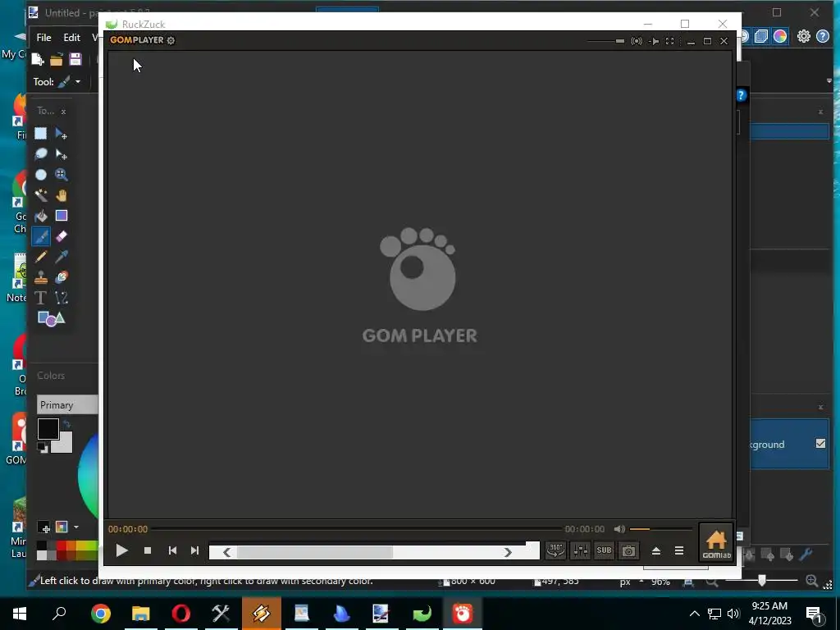The width and height of the screenshot is (840, 630).
Task: Open the GOM Player control panel equalizer
Action: pyautogui.click(x=580, y=550)
